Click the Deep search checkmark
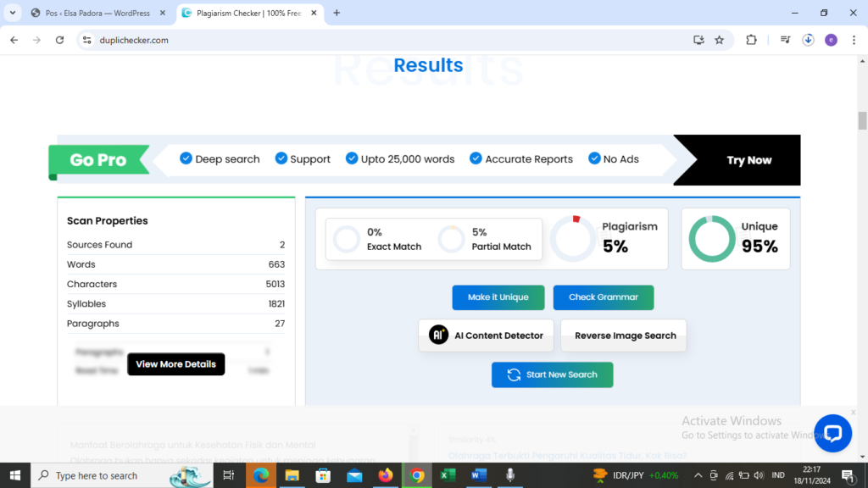 (186, 158)
